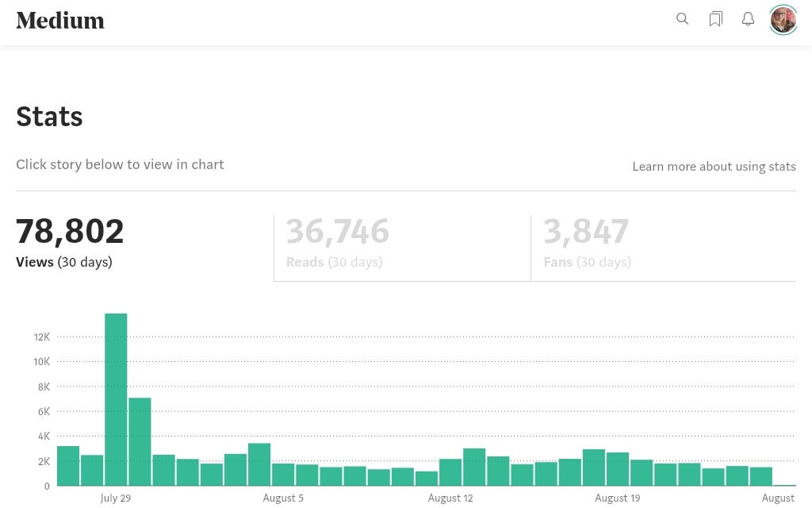
Task: Click the bar above August 12 label
Action: pos(450,472)
